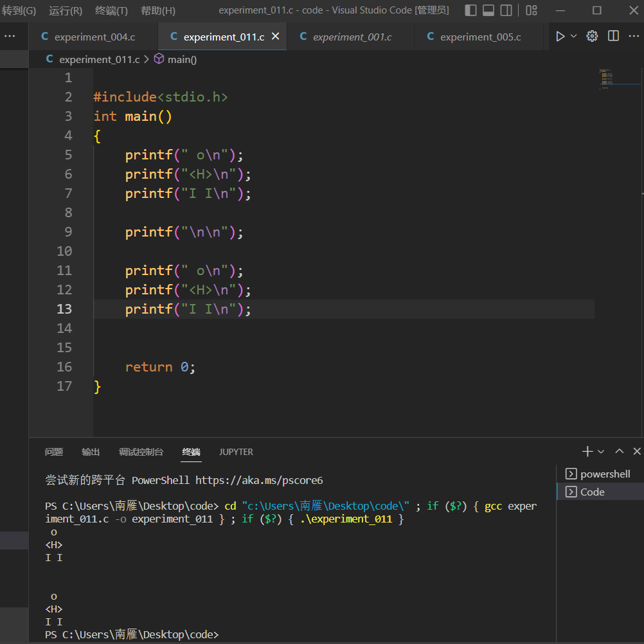The image size is (644, 644).
Task: Select the powershell terminal instance
Action: [x=605, y=474]
